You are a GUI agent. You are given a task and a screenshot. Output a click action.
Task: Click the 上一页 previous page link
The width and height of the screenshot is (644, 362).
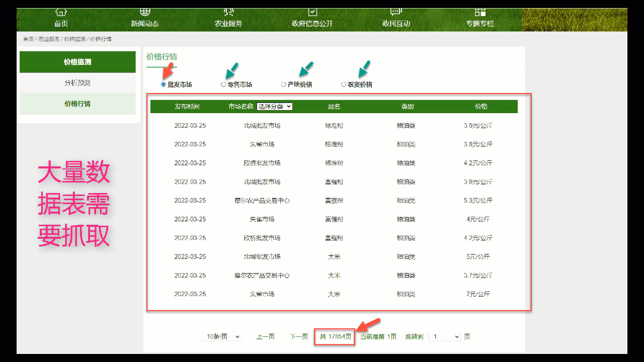(x=266, y=337)
